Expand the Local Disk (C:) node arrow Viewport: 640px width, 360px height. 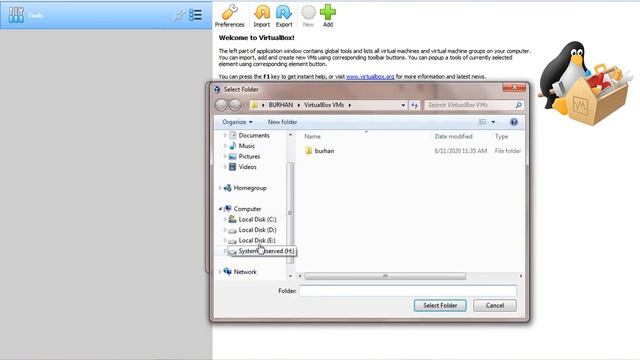pyautogui.click(x=225, y=220)
